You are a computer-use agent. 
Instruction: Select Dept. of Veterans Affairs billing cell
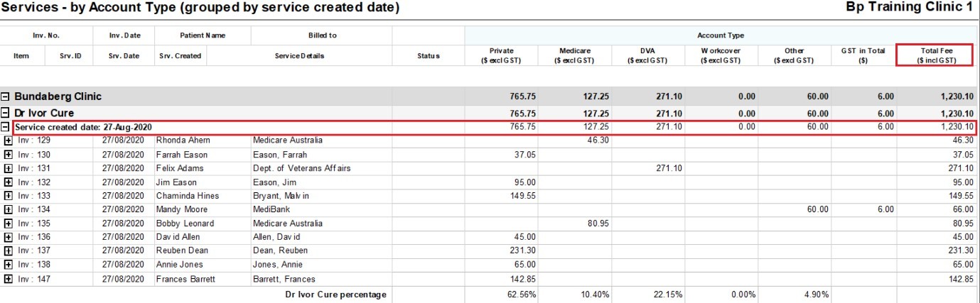(x=302, y=168)
